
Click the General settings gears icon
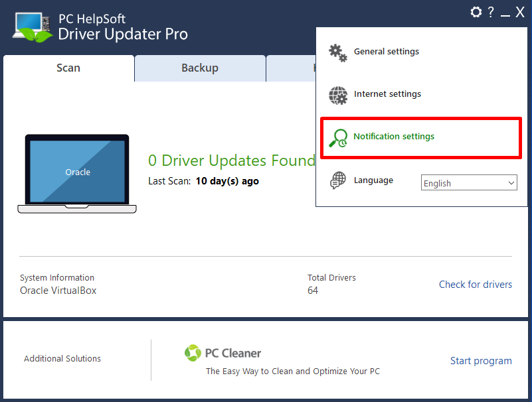(338, 52)
